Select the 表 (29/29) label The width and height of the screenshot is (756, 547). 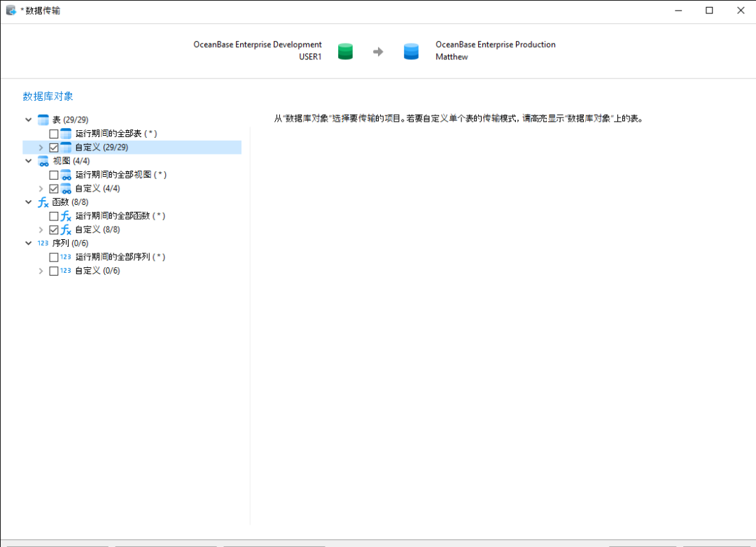(x=71, y=120)
